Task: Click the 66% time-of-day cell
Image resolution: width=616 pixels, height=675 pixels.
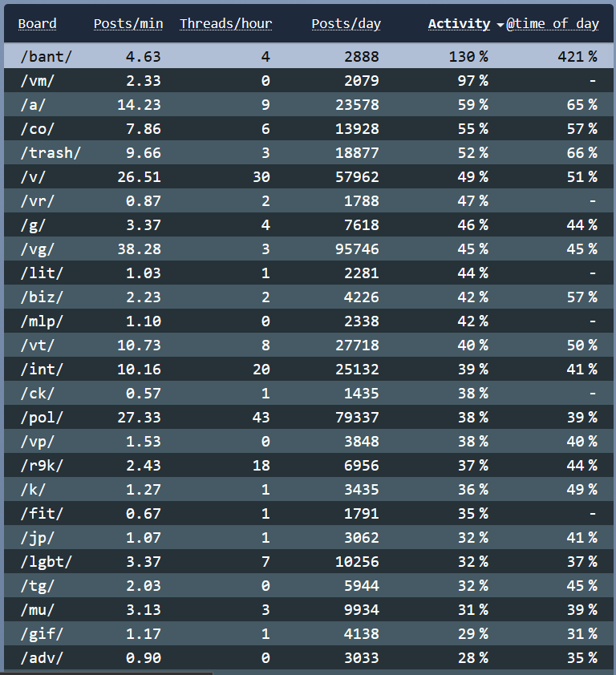Action: pos(582,153)
